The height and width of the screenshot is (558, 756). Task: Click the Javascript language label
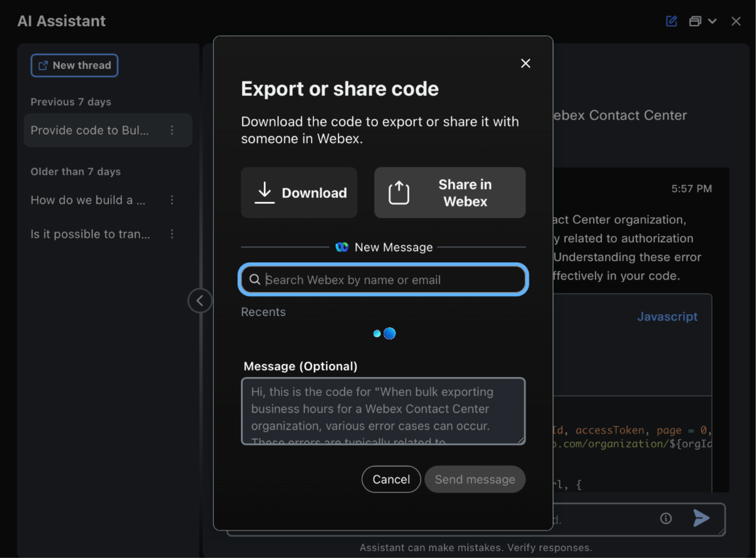pos(667,316)
